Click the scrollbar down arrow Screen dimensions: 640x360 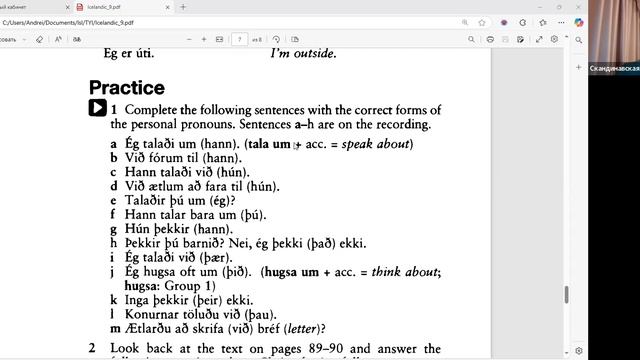pyautogui.click(x=567, y=353)
